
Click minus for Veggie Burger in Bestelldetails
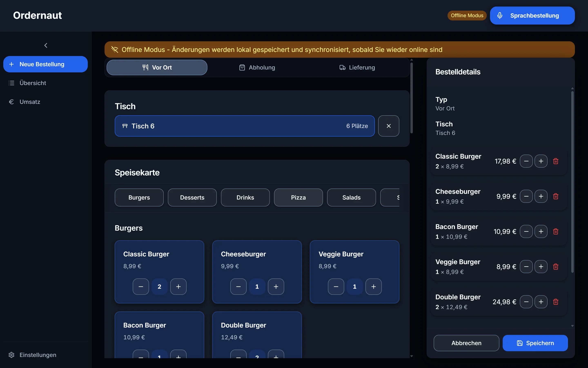point(526,267)
